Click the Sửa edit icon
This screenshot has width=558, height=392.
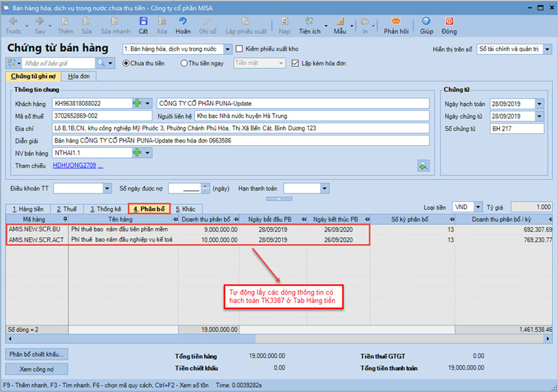[x=86, y=25]
